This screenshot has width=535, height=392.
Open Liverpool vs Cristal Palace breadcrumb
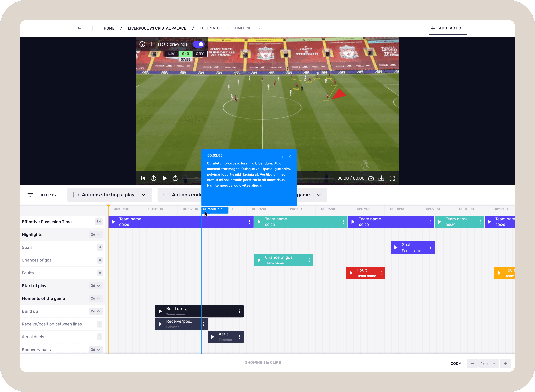pos(157,28)
